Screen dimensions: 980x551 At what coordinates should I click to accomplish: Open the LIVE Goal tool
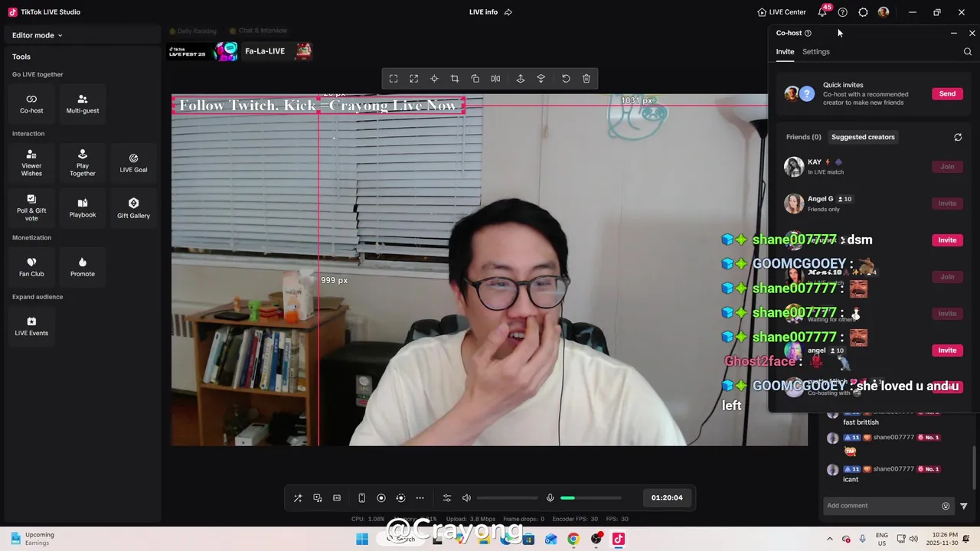(x=133, y=163)
